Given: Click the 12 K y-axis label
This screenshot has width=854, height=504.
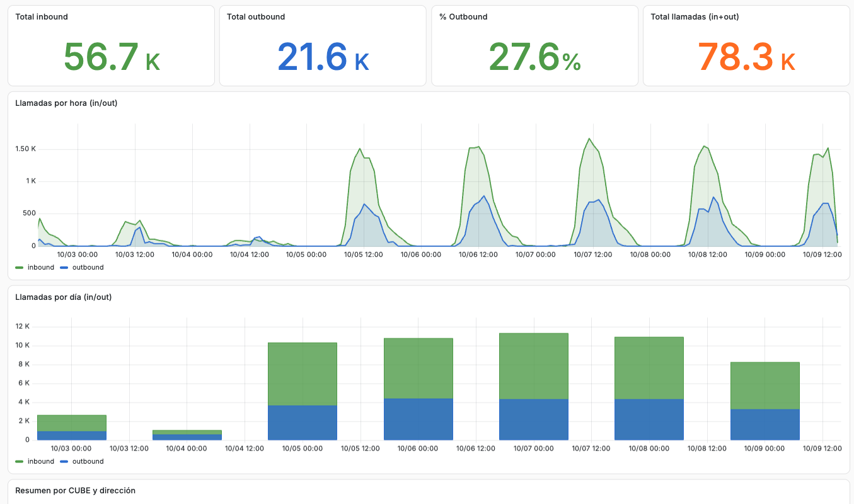Looking at the screenshot, I should pos(23,326).
